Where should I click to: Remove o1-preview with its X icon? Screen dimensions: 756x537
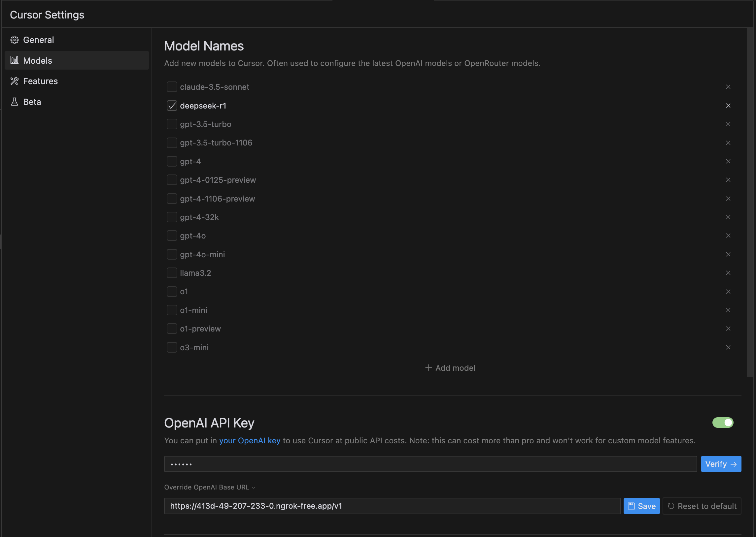728,328
